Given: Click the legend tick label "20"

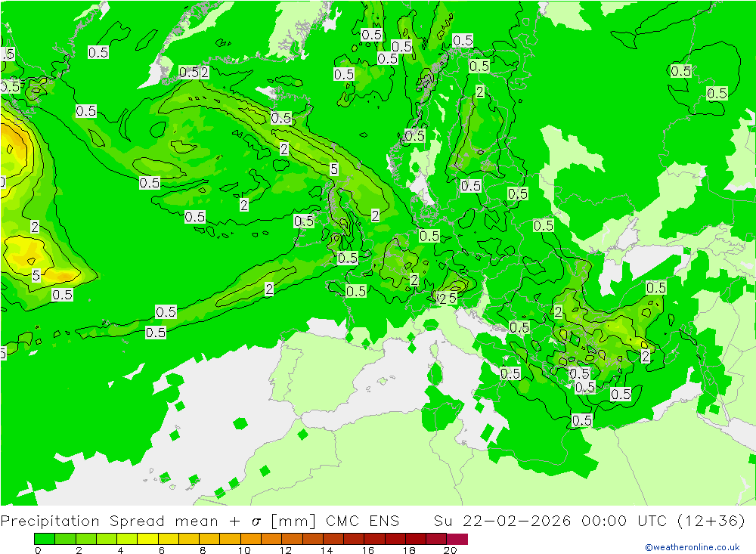Looking at the screenshot, I should 450,550.
